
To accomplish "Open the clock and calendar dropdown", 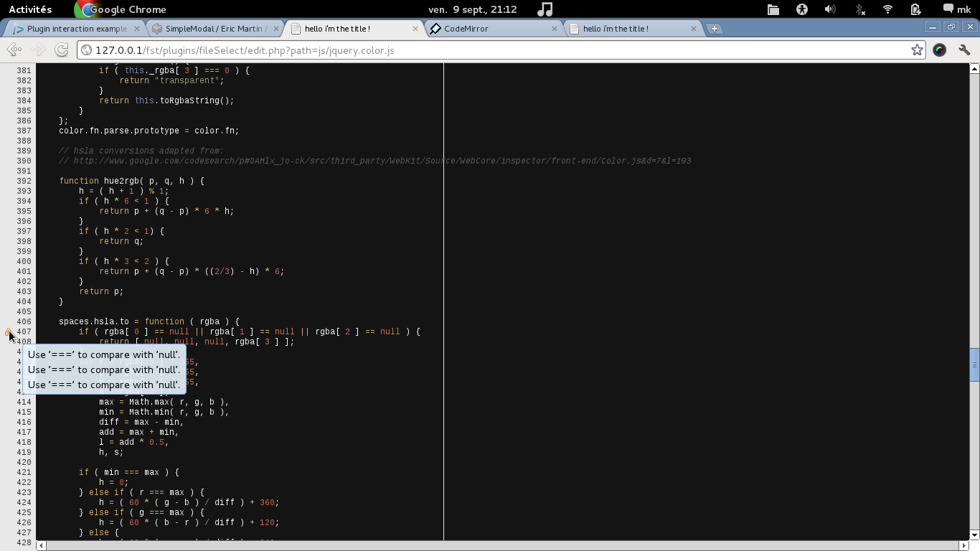I will tap(472, 9).
